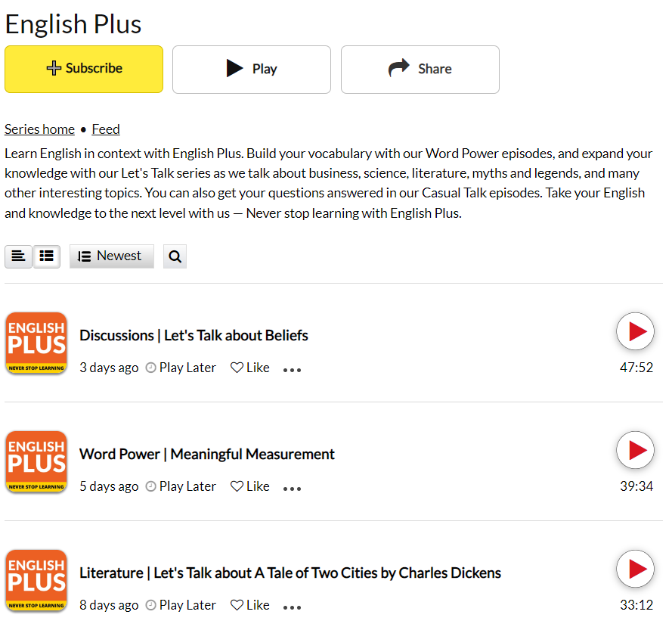The width and height of the screenshot is (672, 627).
Task: Open more options for Meaningful Measurement episode
Action: coord(293,489)
